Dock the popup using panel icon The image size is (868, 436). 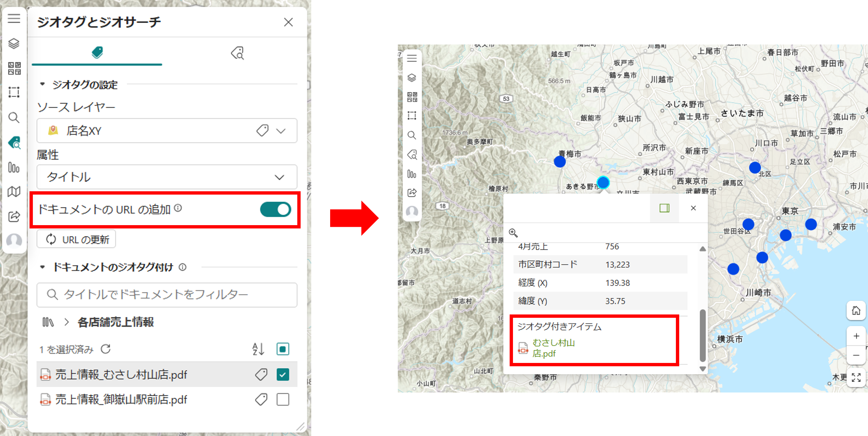pos(664,208)
